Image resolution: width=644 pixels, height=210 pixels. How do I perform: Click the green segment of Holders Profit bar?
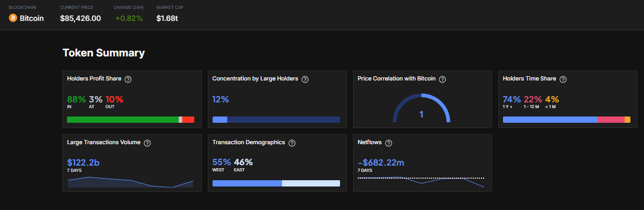click(122, 120)
